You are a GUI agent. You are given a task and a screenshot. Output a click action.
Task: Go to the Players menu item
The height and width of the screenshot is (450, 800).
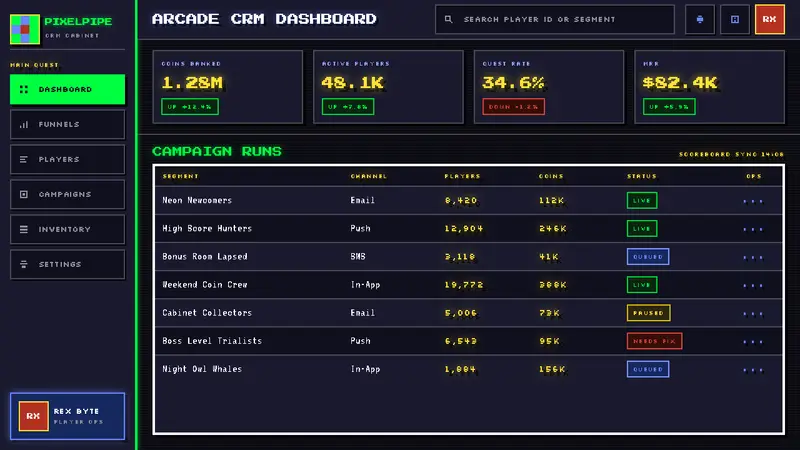(x=67, y=159)
